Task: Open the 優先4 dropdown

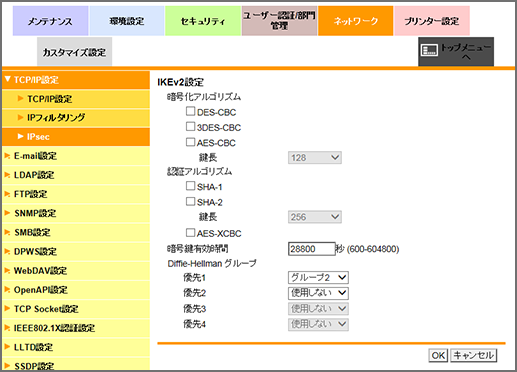Action: 318,324
